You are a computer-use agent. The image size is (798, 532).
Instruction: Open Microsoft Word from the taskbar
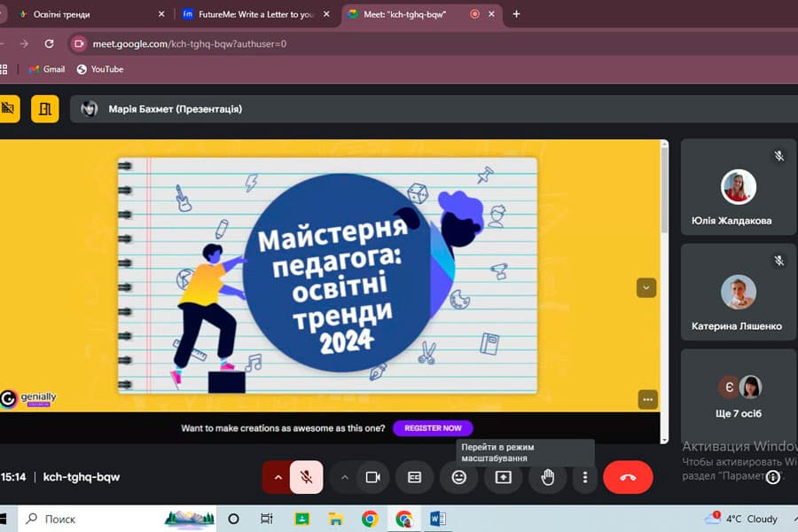point(437,519)
